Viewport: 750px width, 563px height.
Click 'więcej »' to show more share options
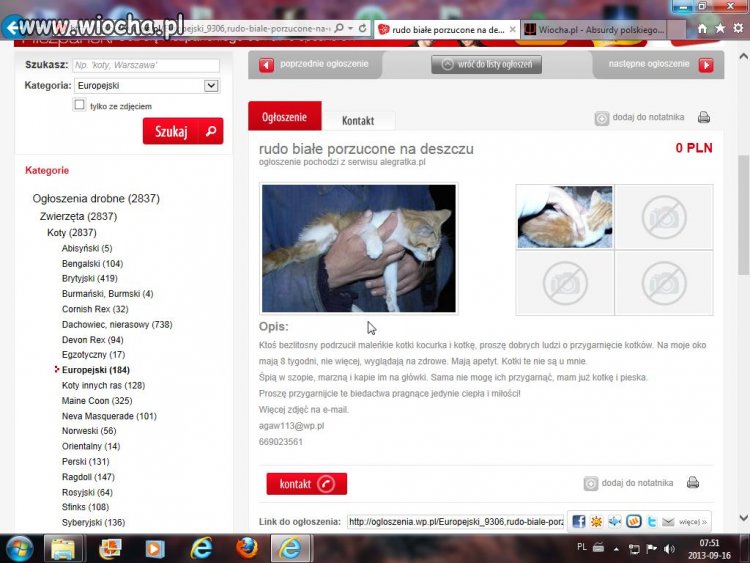click(x=693, y=522)
